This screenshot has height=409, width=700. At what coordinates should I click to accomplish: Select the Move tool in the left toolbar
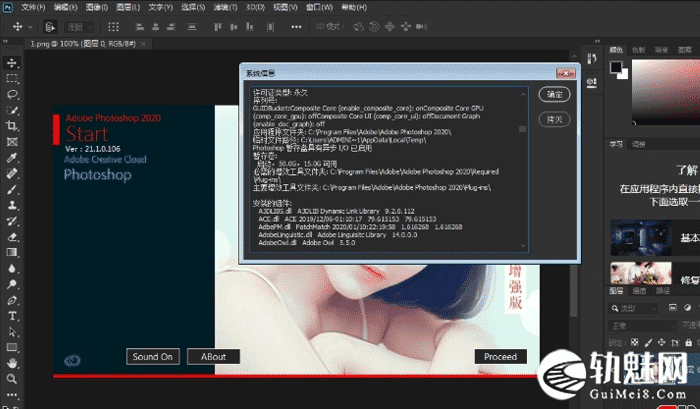(x=12, y=63)
